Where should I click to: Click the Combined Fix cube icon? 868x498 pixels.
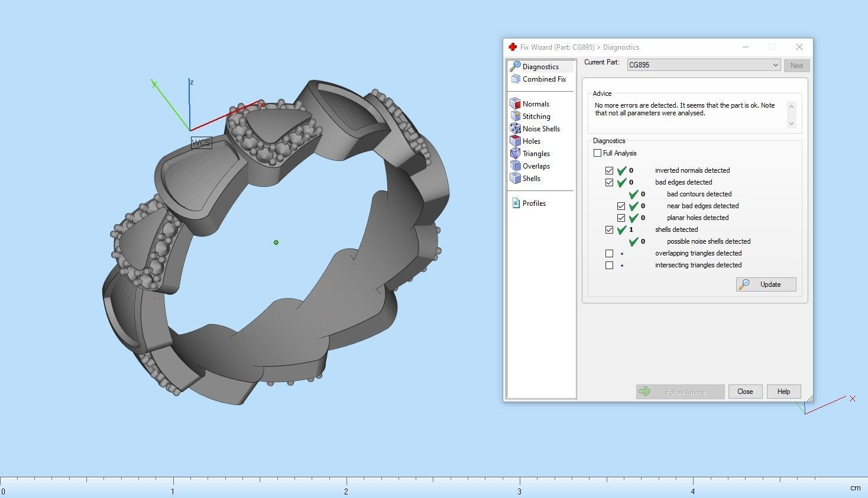tap(516, 79)
